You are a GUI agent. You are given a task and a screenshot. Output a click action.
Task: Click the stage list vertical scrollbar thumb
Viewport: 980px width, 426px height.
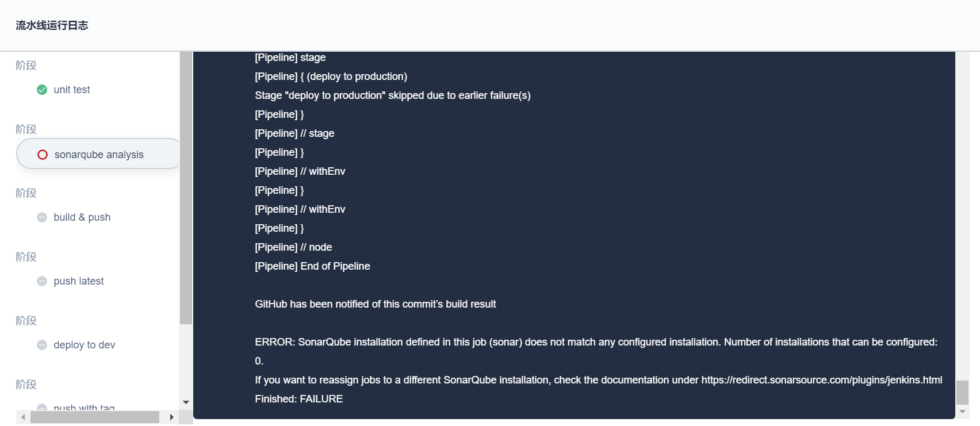(186, 188)
